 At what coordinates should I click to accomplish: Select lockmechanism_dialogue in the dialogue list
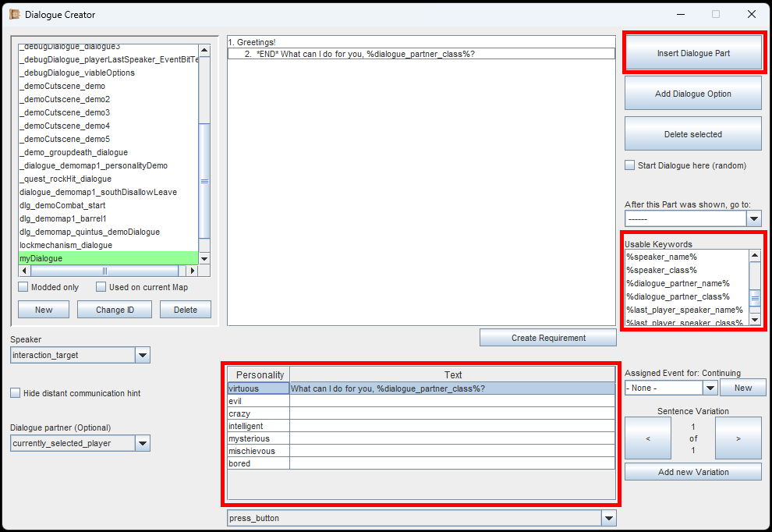tap(66, 245)
